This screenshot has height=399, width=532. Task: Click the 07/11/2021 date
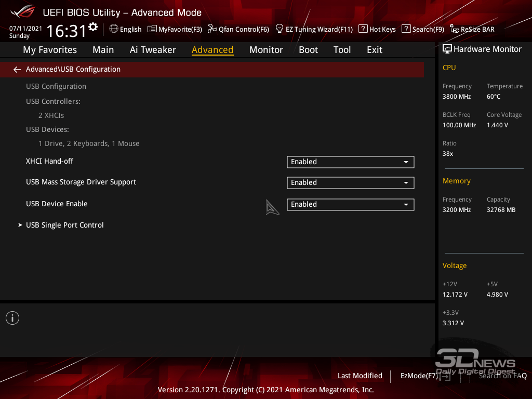(25, 29)
